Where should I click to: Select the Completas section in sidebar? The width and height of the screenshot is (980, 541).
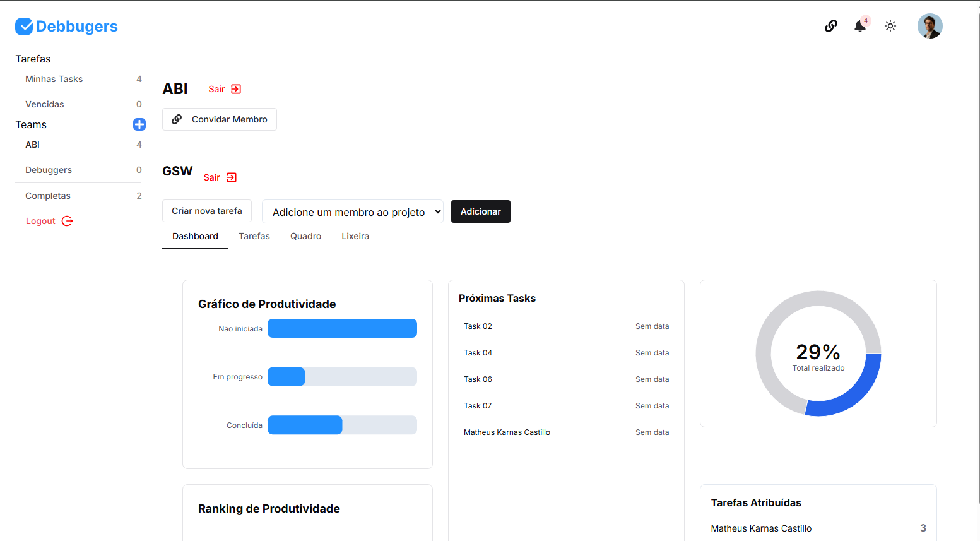[47, 196]
